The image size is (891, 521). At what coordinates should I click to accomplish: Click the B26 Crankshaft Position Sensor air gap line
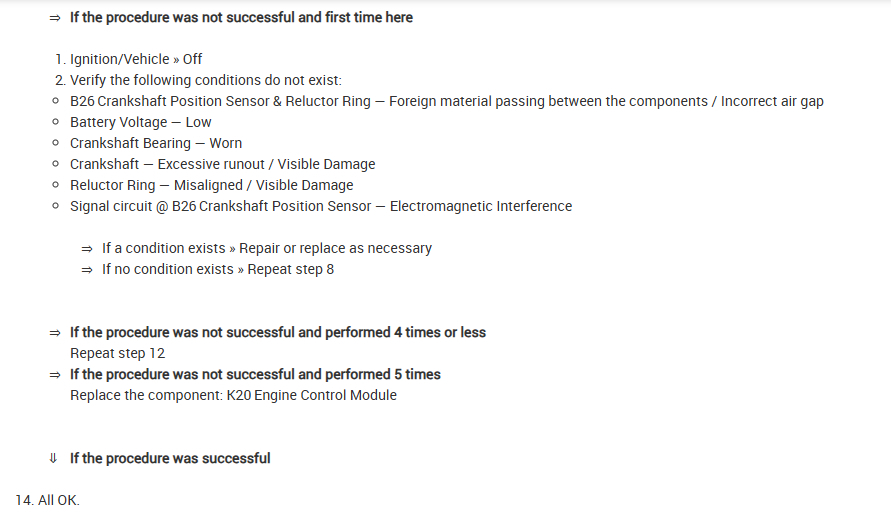[446, 101]
